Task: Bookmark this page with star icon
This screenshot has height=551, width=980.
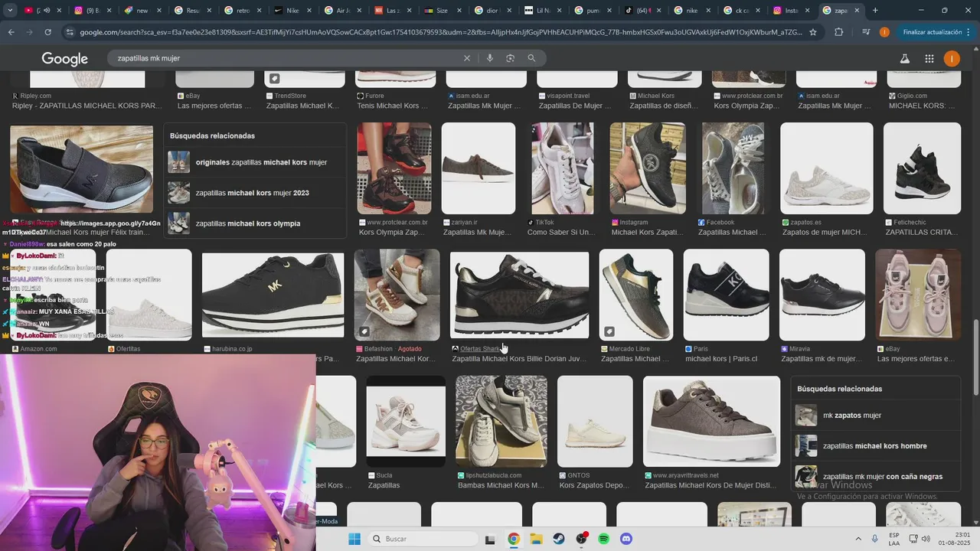Action: tap(813, 32)
